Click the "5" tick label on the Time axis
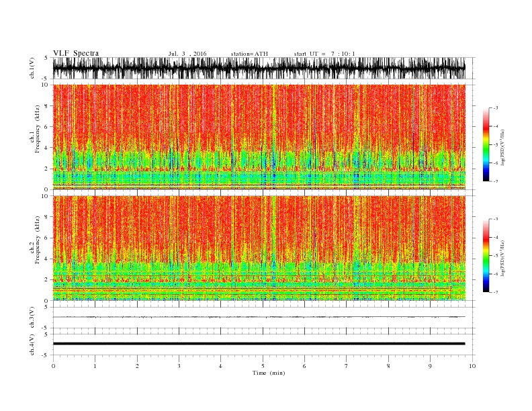Viewport: 532px width, 411px height. click(263, 366)
